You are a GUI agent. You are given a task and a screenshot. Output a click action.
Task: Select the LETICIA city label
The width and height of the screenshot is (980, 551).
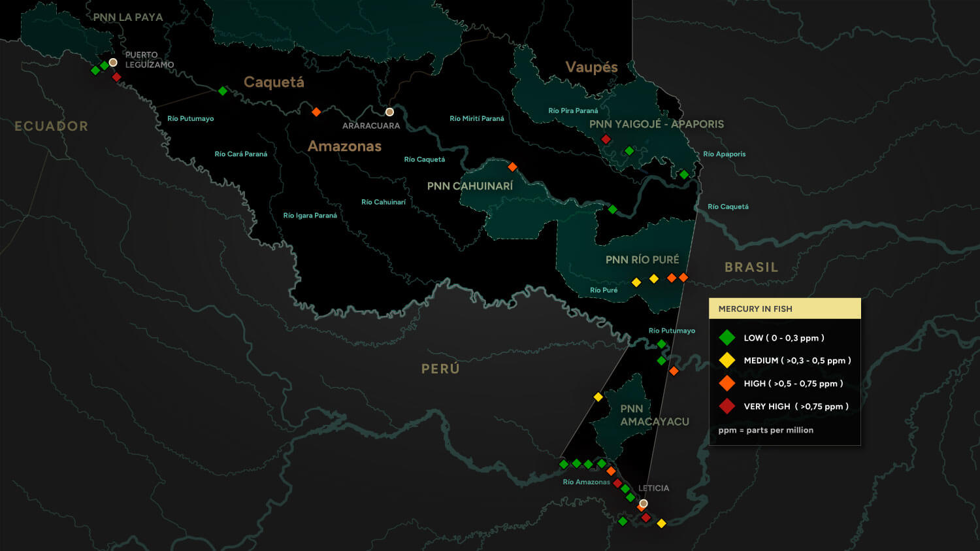(x=653, y=488)
